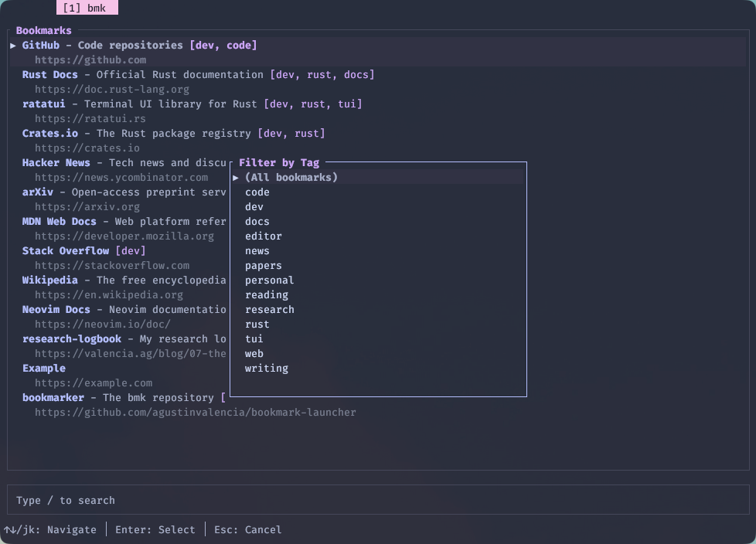The height and width of the screenshot is (544, 756).
Task: Select the Neovim Docs bookmark
Action: [x=56, y=310]
